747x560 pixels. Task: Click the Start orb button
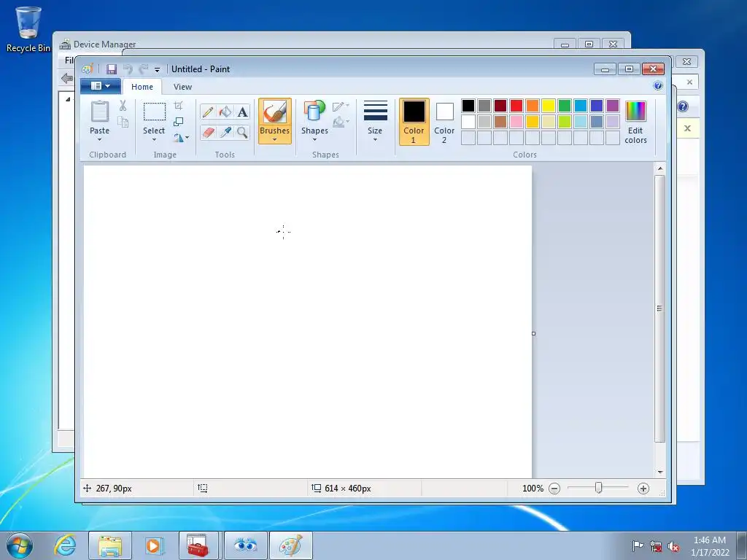pyautogui.click(x=20, y=545)
